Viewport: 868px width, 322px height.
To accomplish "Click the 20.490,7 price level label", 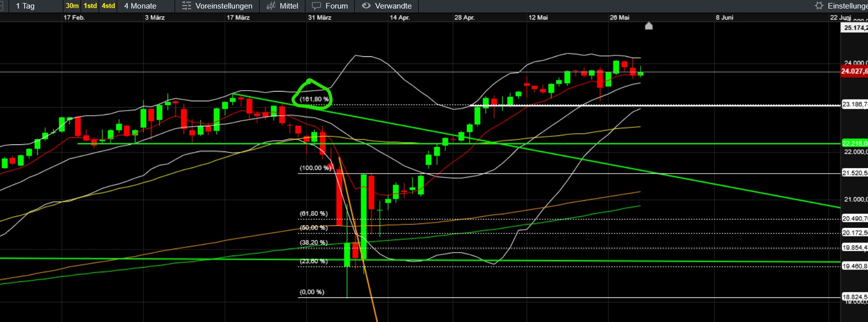I will coord(854,219).
